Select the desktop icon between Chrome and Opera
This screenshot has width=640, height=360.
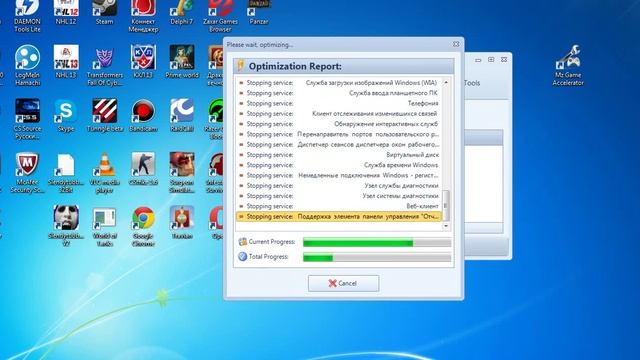coord(182,223)
